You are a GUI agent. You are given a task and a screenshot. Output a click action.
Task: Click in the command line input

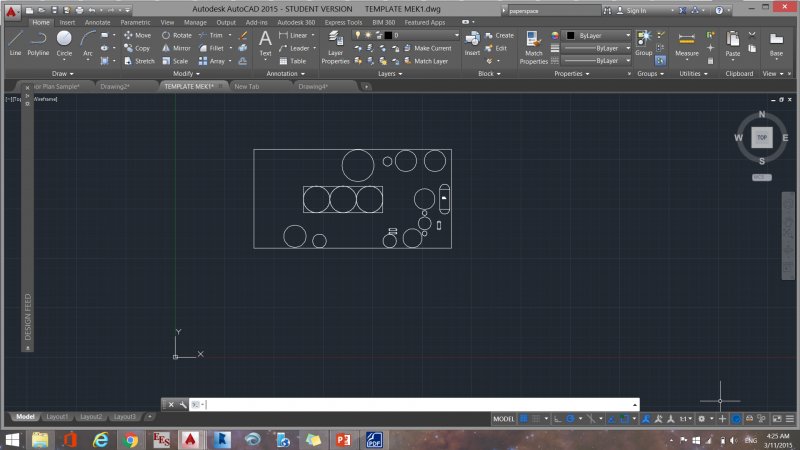[400, 404]
